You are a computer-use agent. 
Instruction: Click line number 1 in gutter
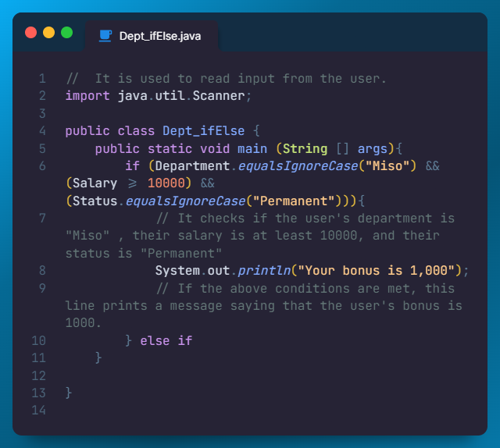(42, 79)
